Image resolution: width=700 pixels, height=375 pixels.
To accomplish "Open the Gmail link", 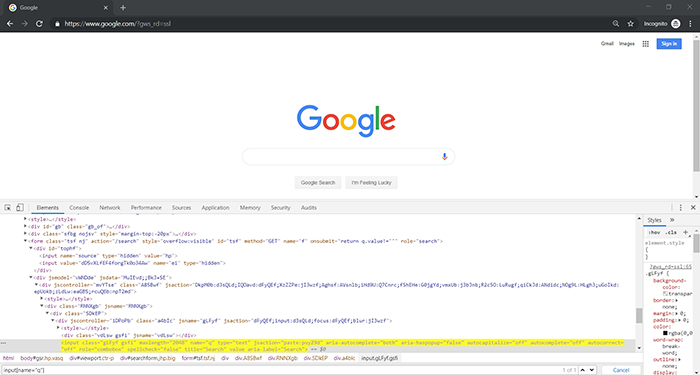I will [x=607, y=44].
